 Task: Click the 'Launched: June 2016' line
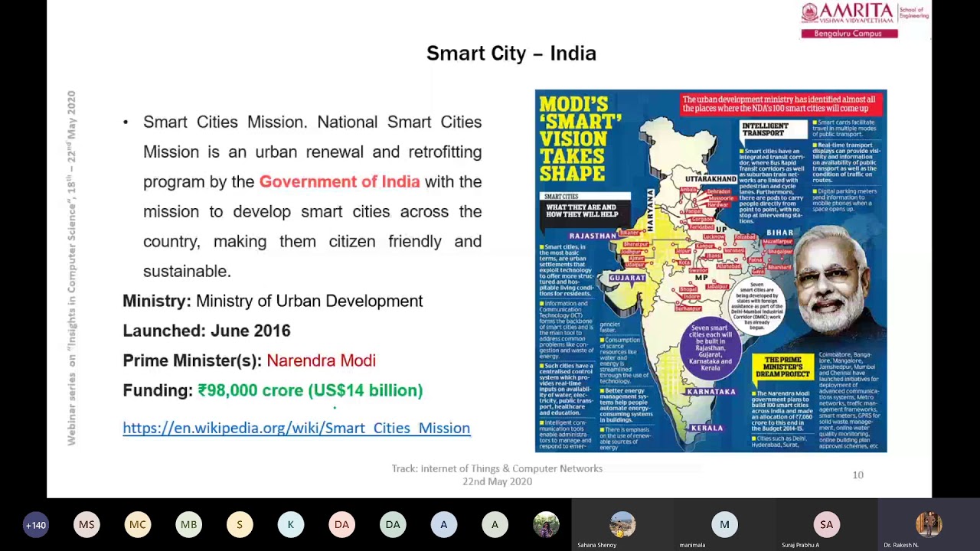pyautogui.click(x=207, y=331)
